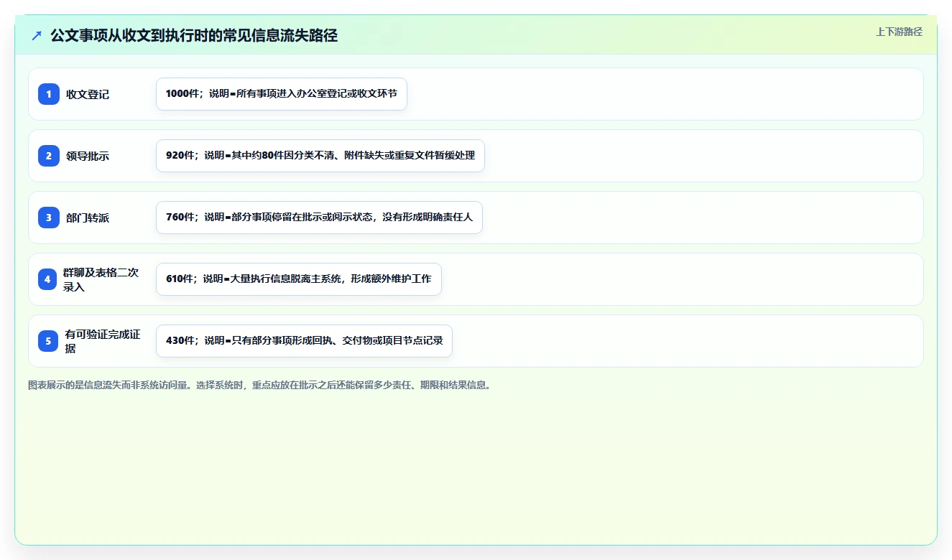952x560 pixels.
Task: Select step number 2 badge
Action: tap(49, 156)
